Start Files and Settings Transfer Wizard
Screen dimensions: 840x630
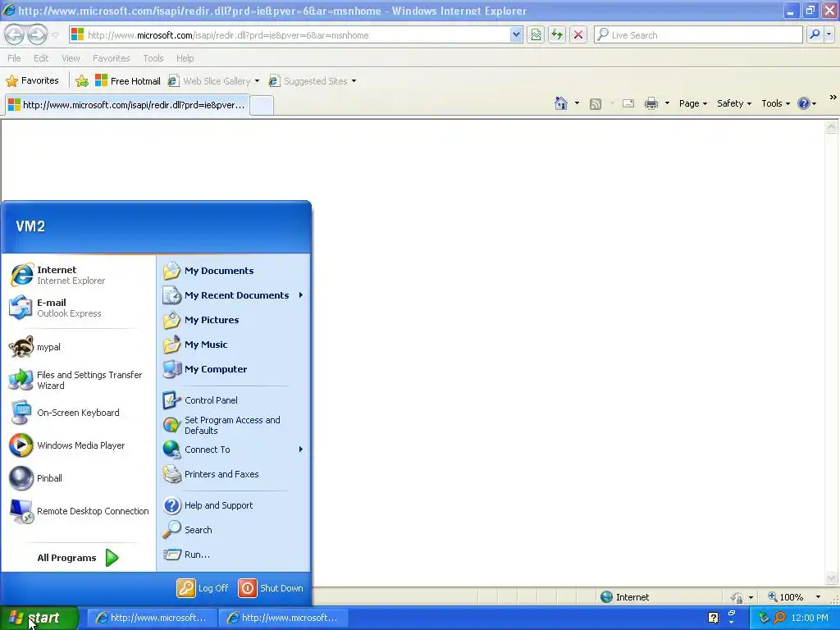click(78, 380)
